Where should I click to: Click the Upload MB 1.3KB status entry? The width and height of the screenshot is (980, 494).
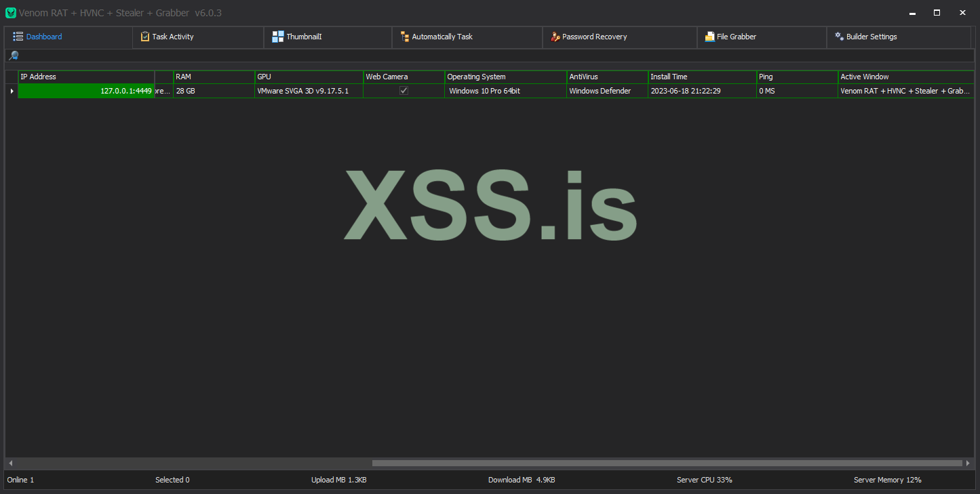339,480
